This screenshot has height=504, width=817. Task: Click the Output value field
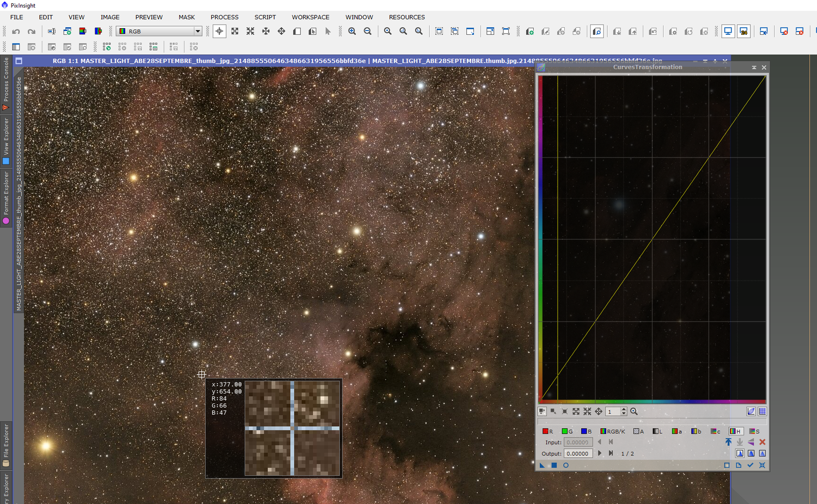(578, 453)
